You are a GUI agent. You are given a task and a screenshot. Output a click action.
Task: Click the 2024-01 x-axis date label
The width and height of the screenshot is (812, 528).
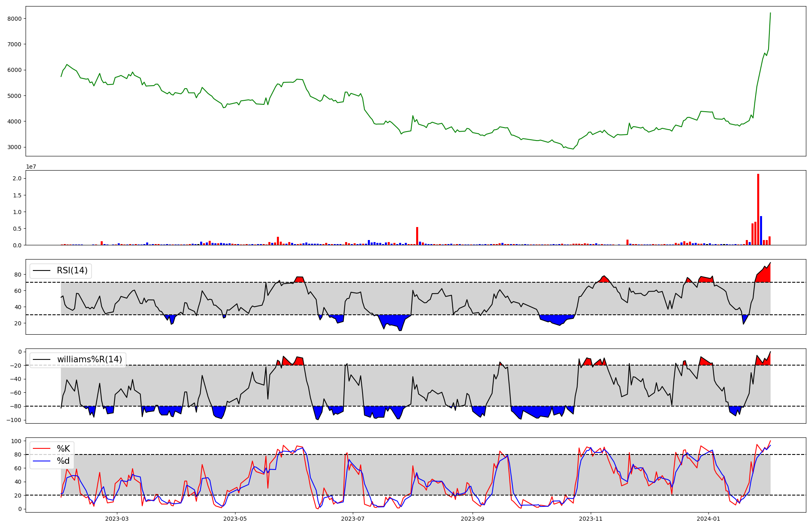[708, 519]
